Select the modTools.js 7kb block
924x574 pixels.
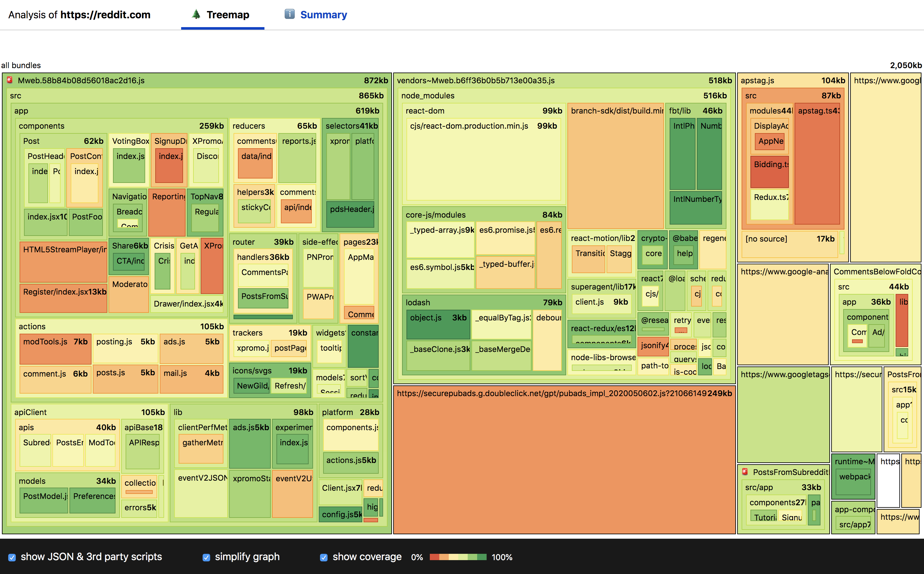[x=55, y=348]
